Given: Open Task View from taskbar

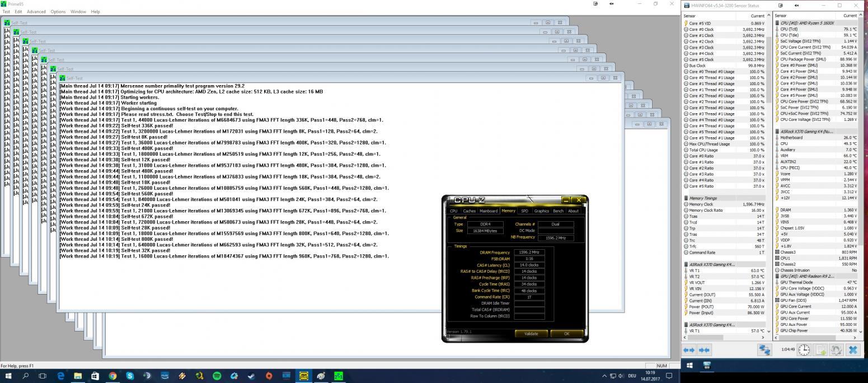Looking at the screenshot, I should [43, 376].
